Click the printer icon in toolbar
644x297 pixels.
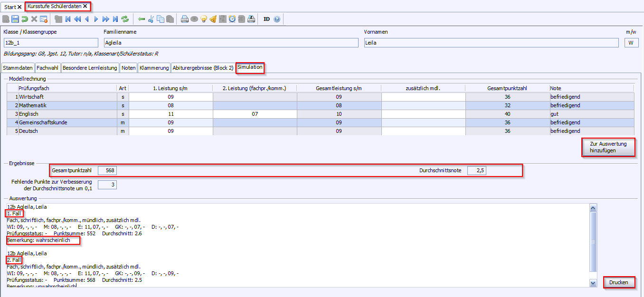click(185, 19)
